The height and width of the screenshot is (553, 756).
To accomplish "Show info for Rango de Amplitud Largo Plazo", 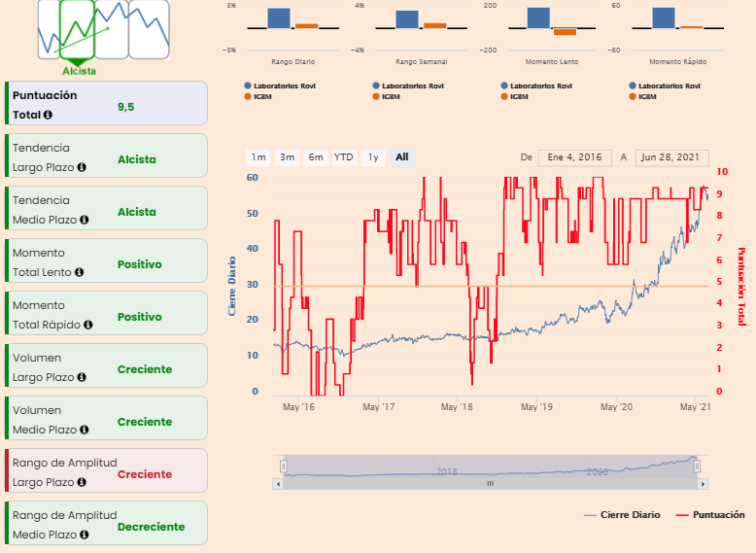I will click(x=82, y=482).
